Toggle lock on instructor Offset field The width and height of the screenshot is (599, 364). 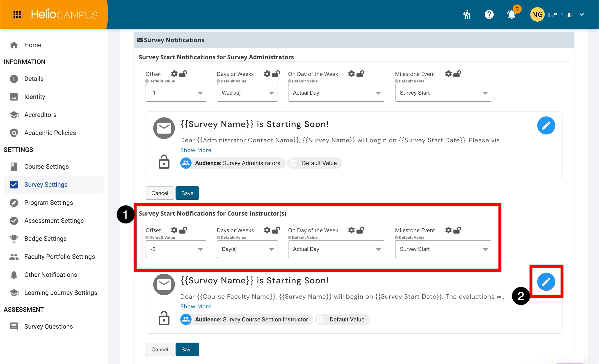pyautogui.click(x=183, y=230)
